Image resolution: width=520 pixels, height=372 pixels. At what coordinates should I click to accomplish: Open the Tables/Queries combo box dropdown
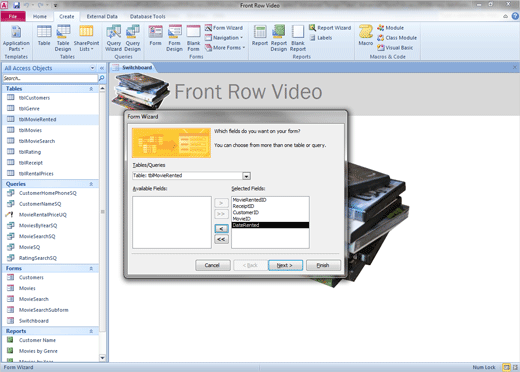tap(246, 176)
